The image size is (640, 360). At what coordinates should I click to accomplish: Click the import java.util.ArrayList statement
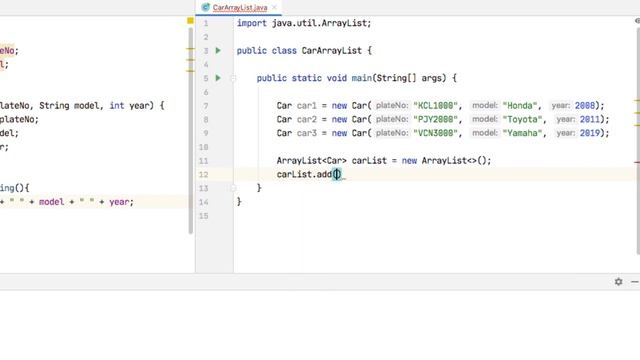tap(304, 23)
